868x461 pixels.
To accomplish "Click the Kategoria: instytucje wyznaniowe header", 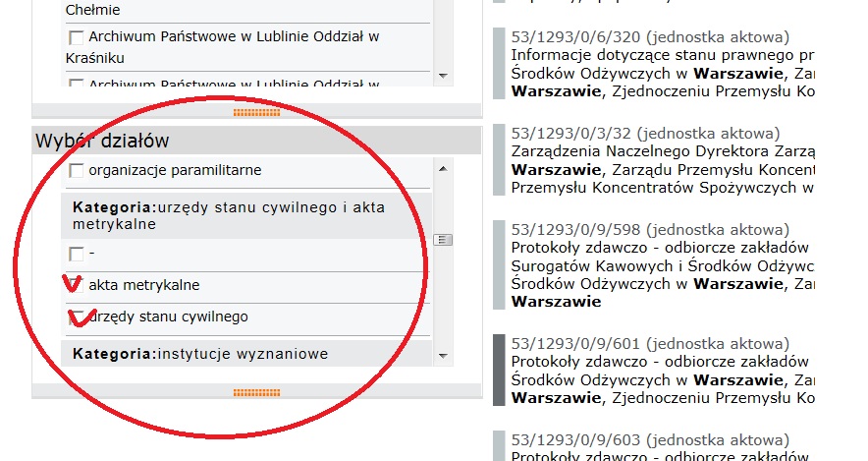I will 246,354.
